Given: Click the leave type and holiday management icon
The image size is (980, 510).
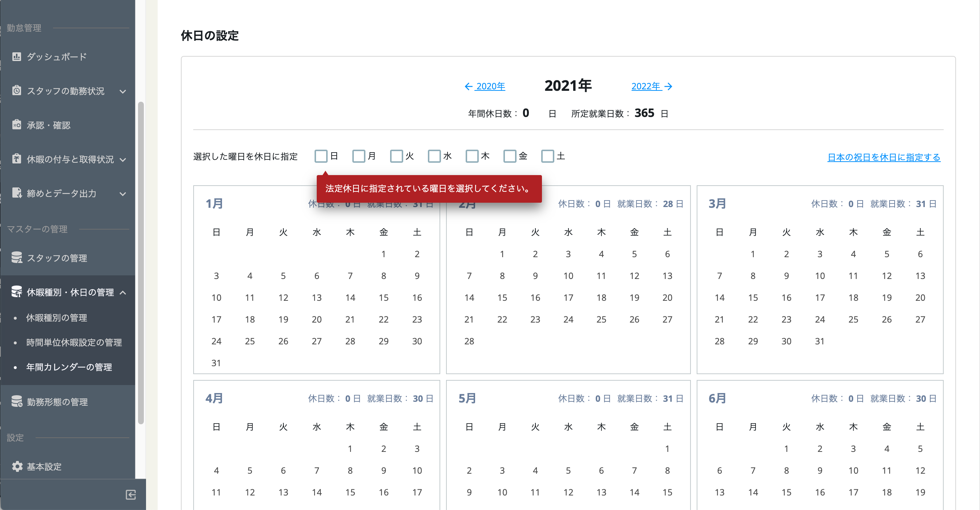Looking at the screenshot, I should pos(16,292).
